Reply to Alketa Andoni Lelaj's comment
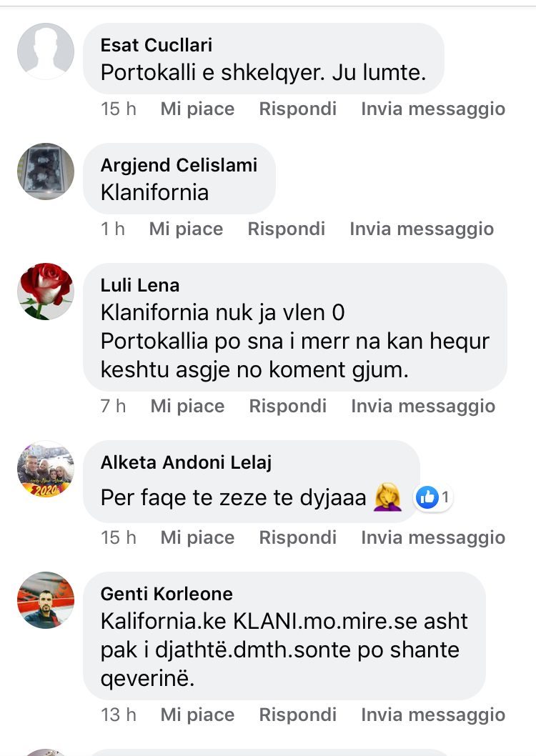The width and height of the screenshot is (536, 756). [298, 537]
